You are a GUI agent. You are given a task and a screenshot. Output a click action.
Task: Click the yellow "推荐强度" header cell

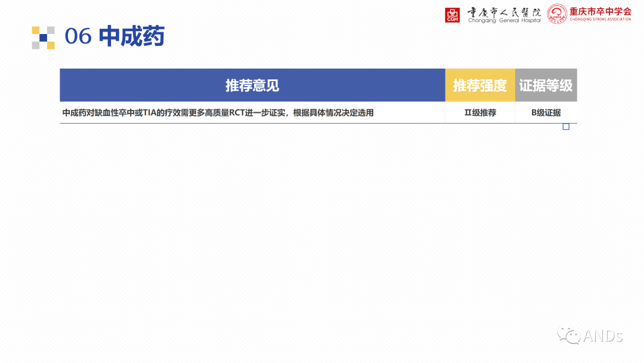click(480, 85)
